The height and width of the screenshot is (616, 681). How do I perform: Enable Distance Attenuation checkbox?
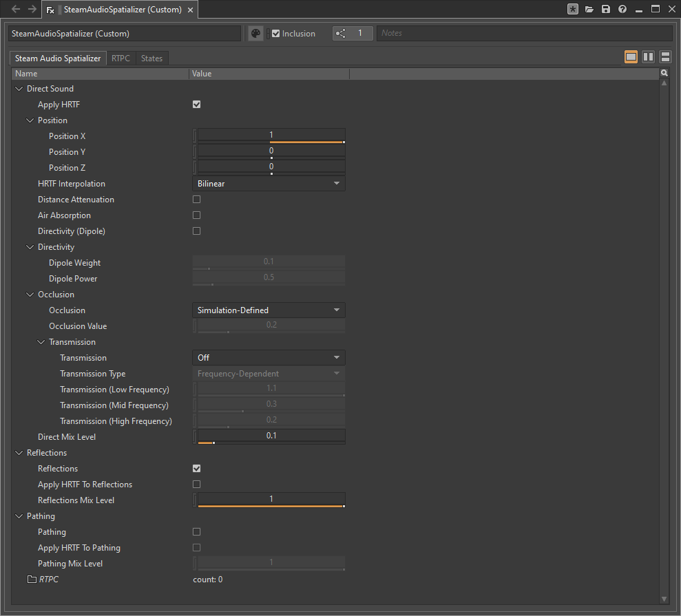[x=197, y=200]
